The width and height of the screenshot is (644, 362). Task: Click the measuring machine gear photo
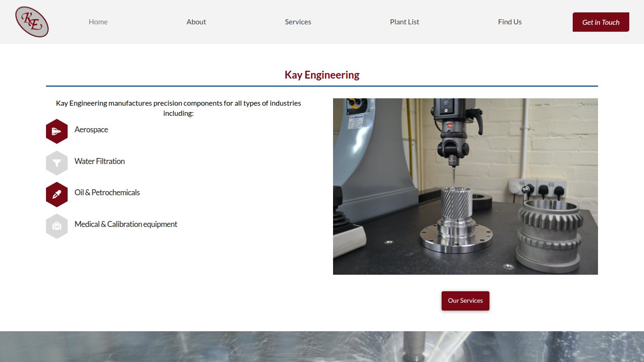466,187
